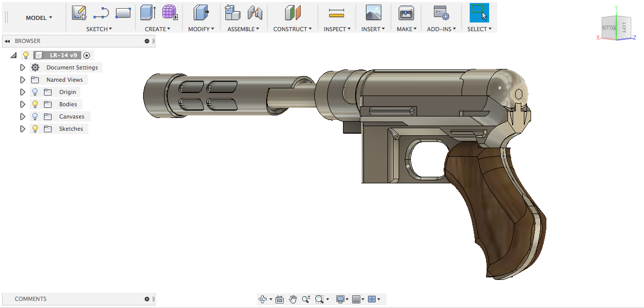Open the SKETCH menu

(99, 29)
